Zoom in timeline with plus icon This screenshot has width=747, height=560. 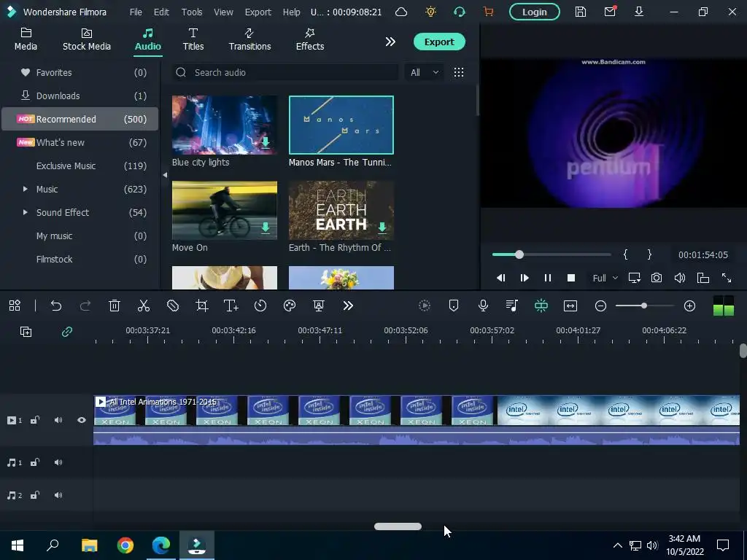coord(690,306)
